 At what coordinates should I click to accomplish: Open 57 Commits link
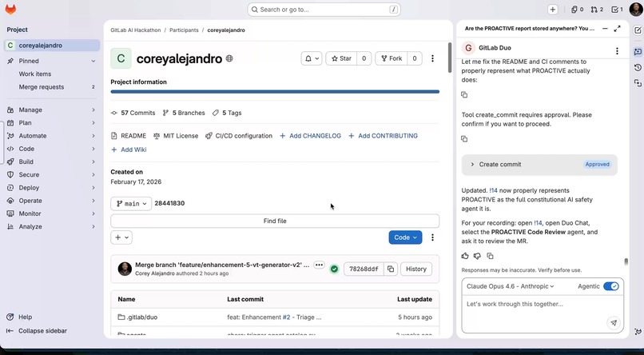(133, 113)
